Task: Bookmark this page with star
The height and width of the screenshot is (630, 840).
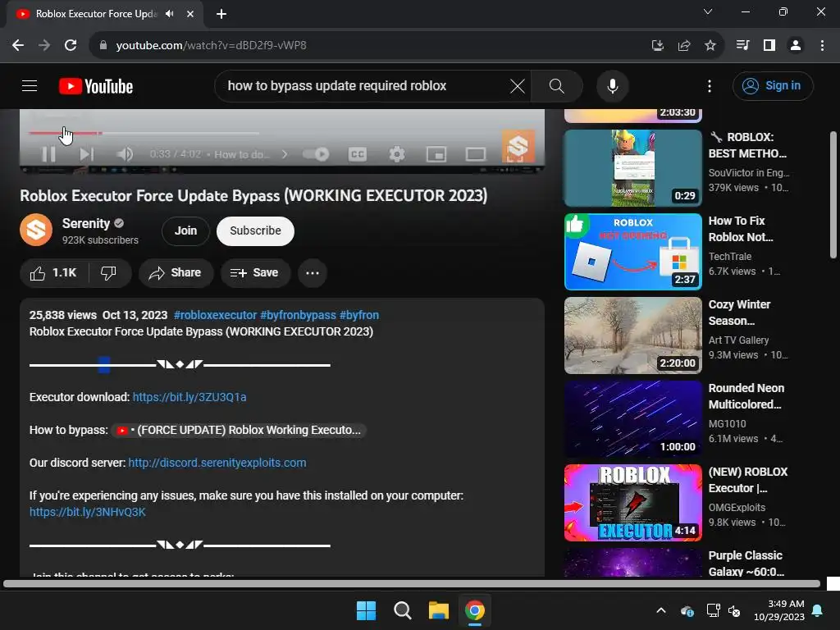Action: [x=710, y=46]
